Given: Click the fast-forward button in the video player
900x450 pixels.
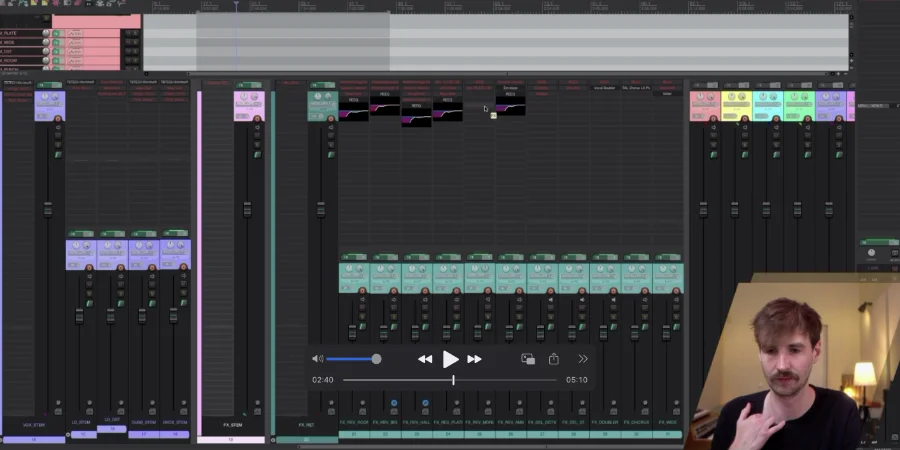Looking at the screenshot, I should (x=474, y=359).
